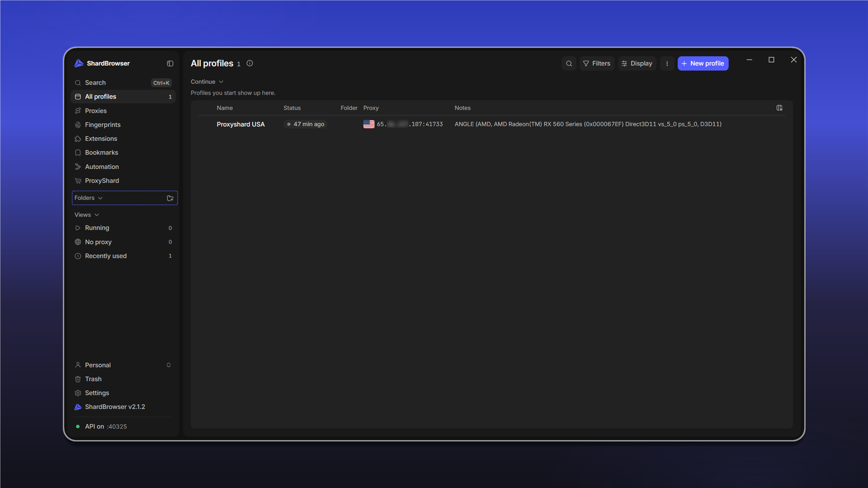The image size is (868, 488).
Task: Click the Filters button
Action: click(597, 64)
